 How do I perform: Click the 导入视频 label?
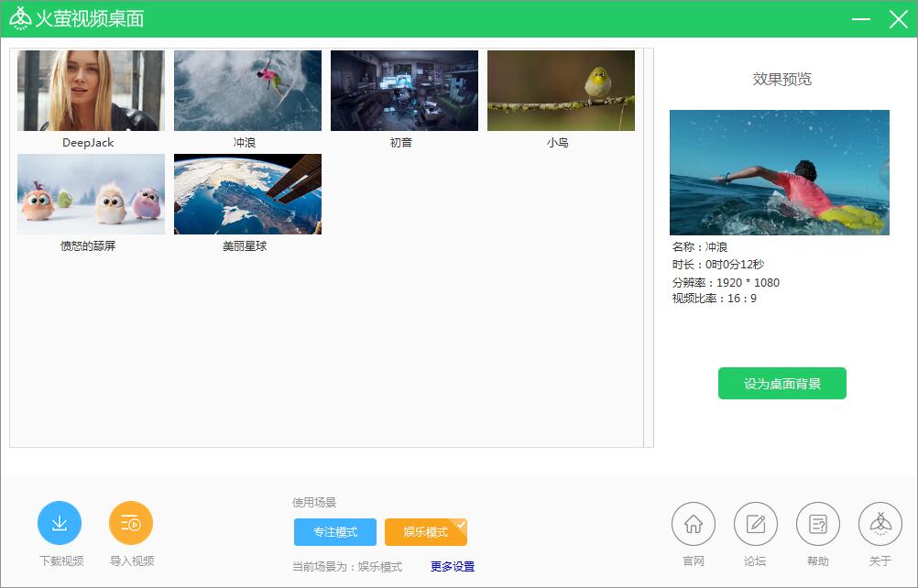coord(132,561)
